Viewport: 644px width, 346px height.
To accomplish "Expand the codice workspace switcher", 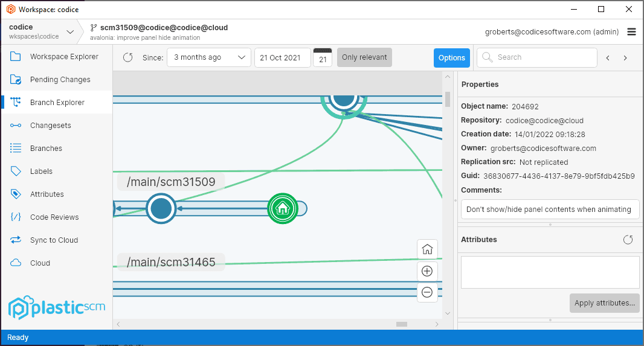I will click(x=70, y=31).
